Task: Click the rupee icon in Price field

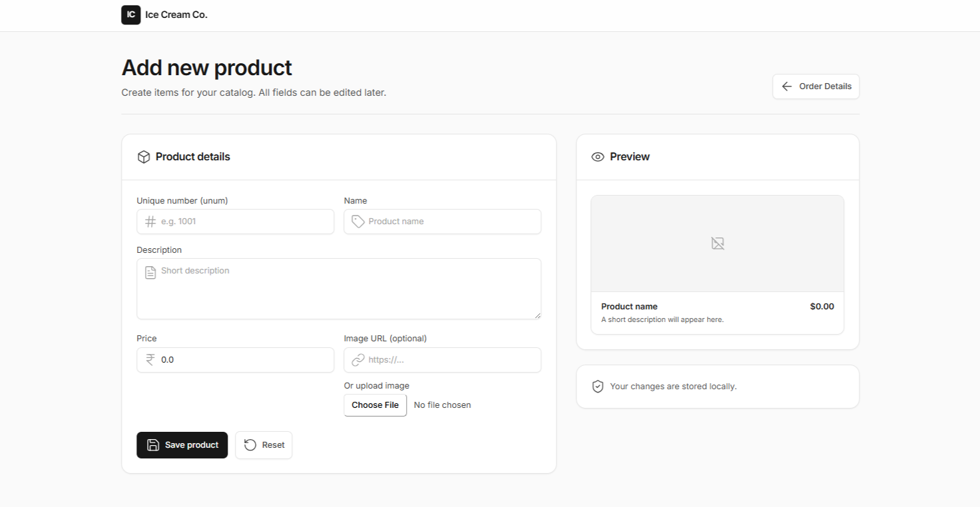Action: pos(150,360)
